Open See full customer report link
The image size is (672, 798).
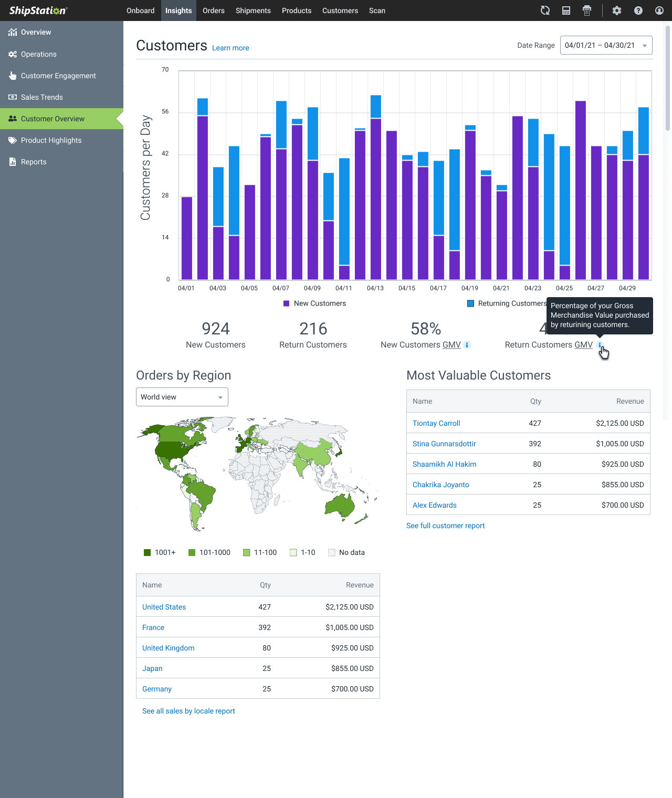point(445,526)
